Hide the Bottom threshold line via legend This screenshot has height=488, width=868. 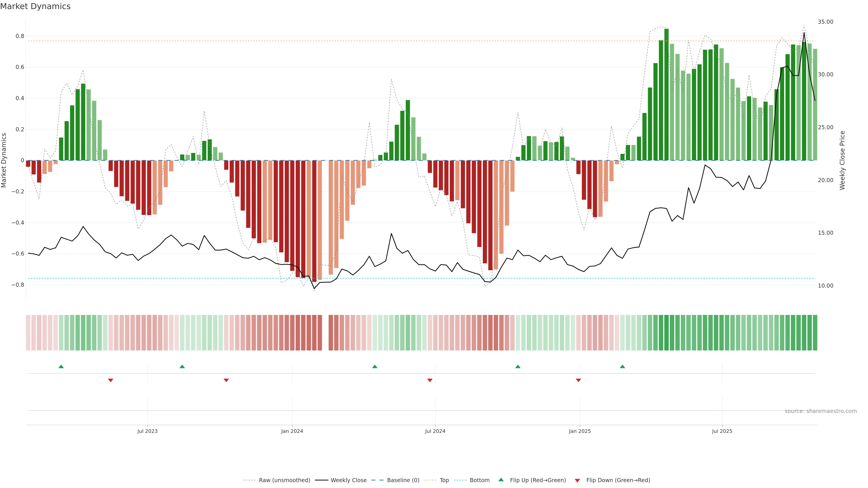pos(479,480)
